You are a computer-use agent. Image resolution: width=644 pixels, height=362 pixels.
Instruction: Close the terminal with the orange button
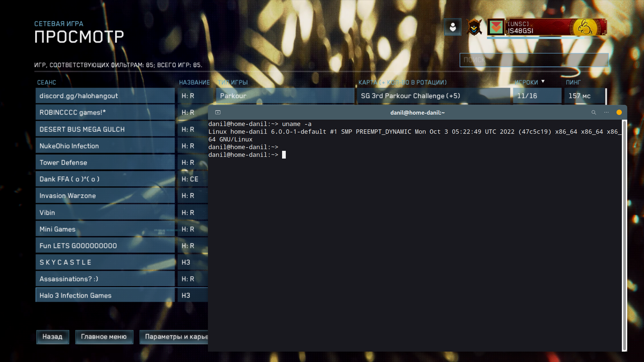point(619,113)
